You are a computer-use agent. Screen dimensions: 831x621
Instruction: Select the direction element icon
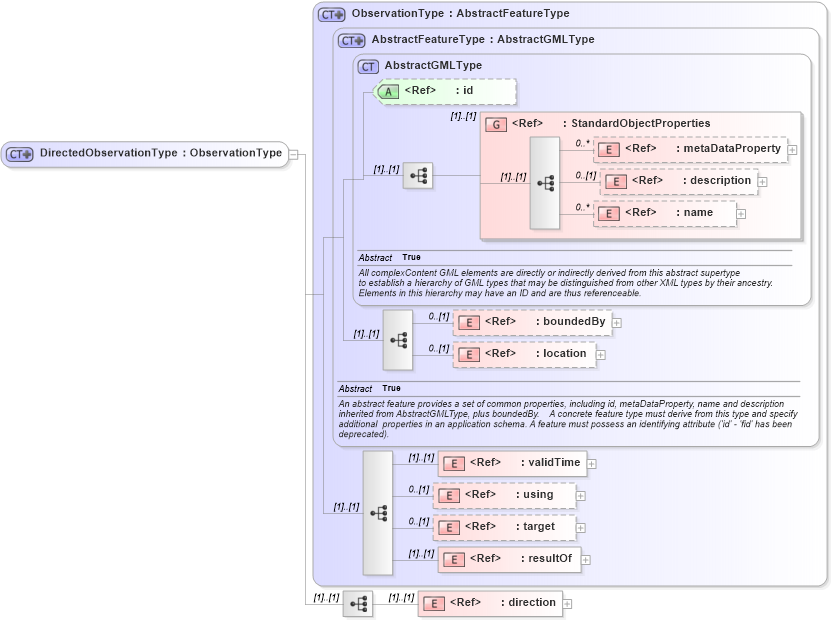coord(432,603)
